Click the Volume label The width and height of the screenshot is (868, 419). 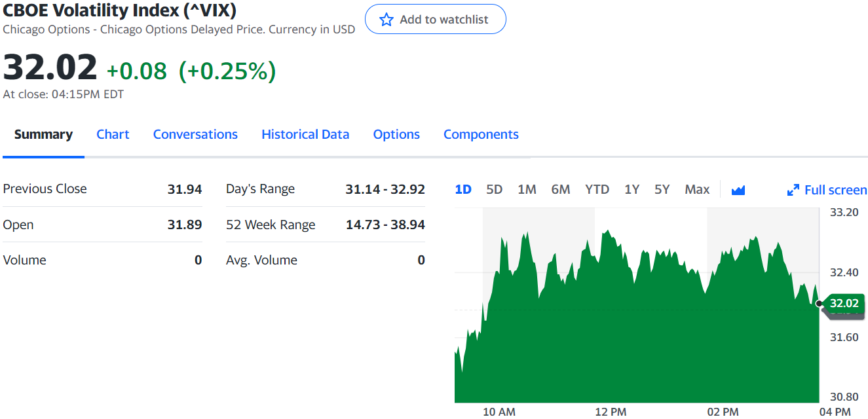[x=25, y=260]
